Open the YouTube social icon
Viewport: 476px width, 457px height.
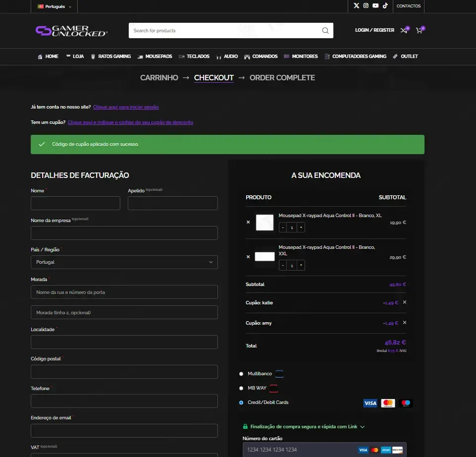click(x=375, y=5)
